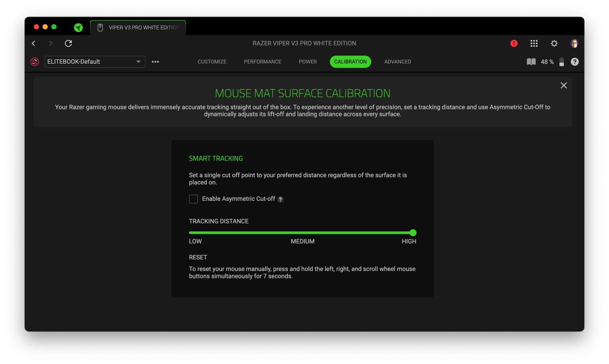Image resolution: width=609 pixels, height=364 pixels.
Task: Select the Viper V3 Pro White Edition device tab
Action: (x=138, y=28)
